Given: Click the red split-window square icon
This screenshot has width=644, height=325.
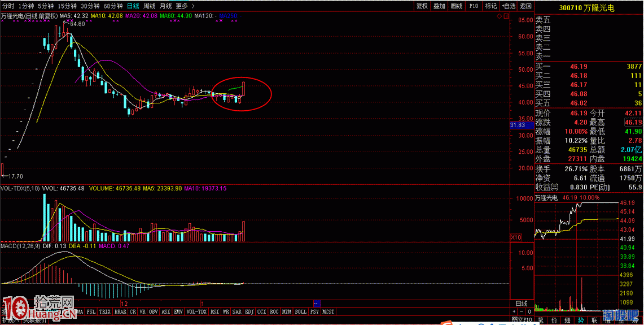Looking at the screenshot, I should point(506,16).
